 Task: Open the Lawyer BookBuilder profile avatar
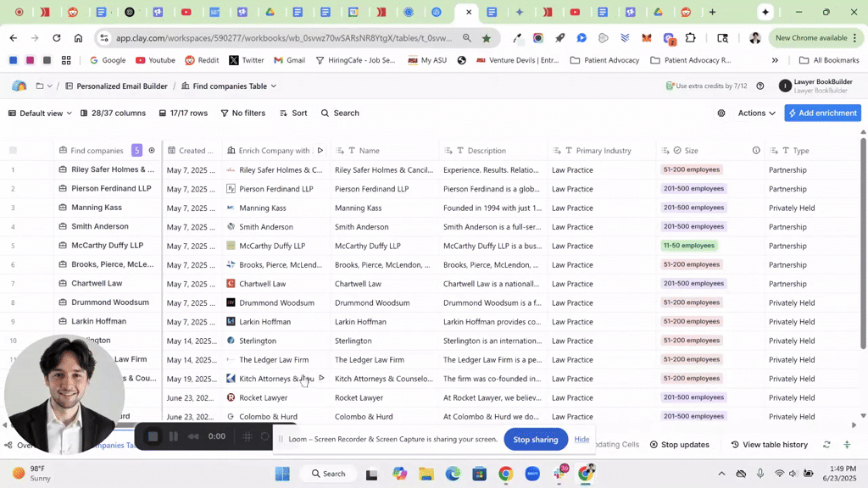pyautogui.click(x=785, y=86)
